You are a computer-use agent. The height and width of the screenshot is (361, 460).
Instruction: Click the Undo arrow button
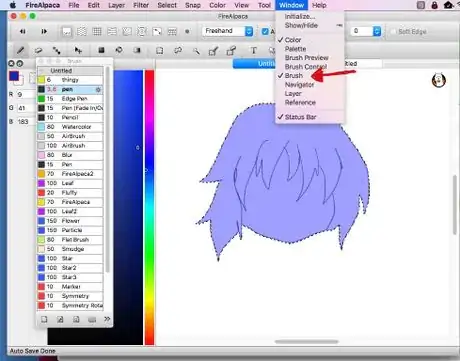click(23, 31)
